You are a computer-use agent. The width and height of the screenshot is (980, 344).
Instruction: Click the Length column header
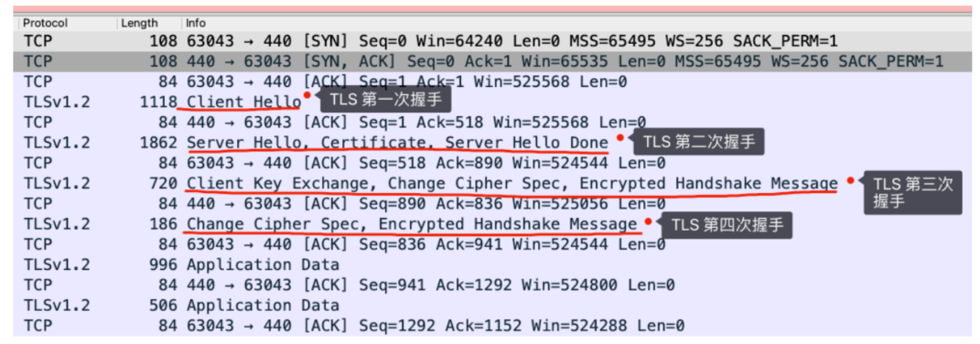click(x=149, y=23)
